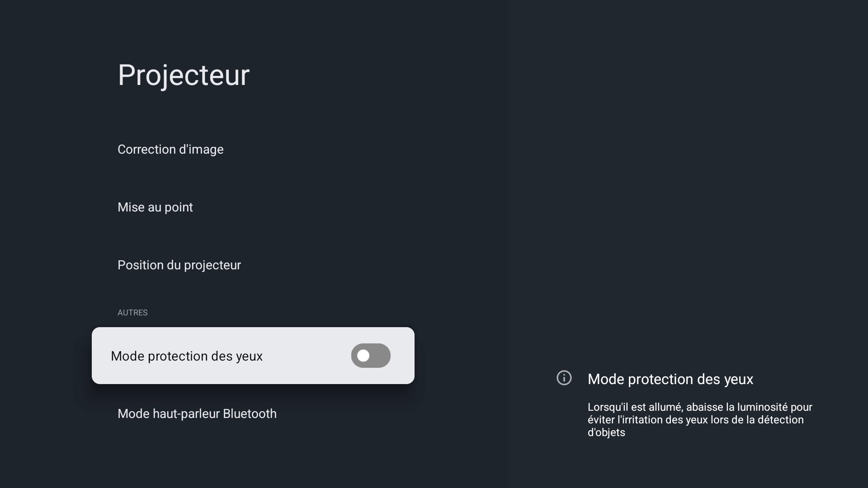The image size is (868, 488).
Task: Select Position du projecteur
Action: coord(179,265)
